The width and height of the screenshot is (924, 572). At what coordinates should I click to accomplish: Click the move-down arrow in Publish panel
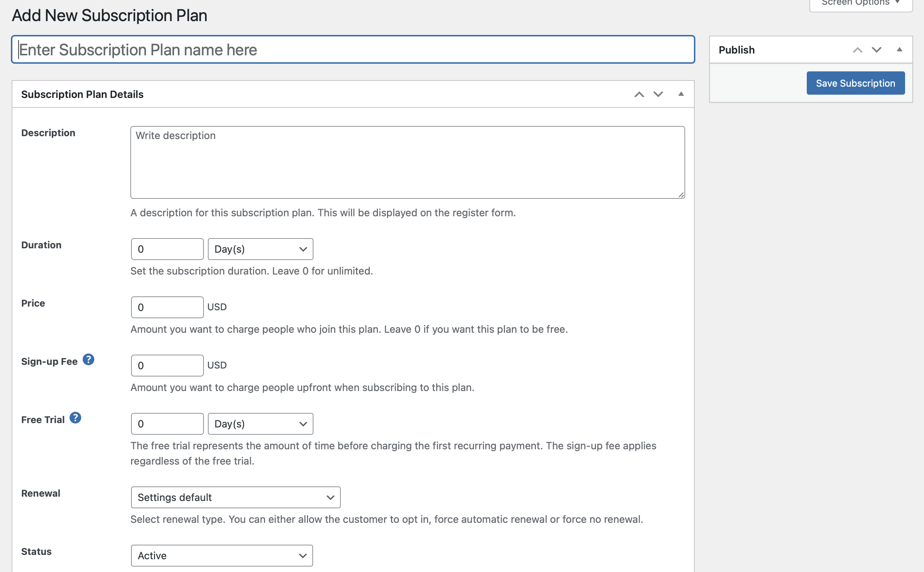[876, 50]
